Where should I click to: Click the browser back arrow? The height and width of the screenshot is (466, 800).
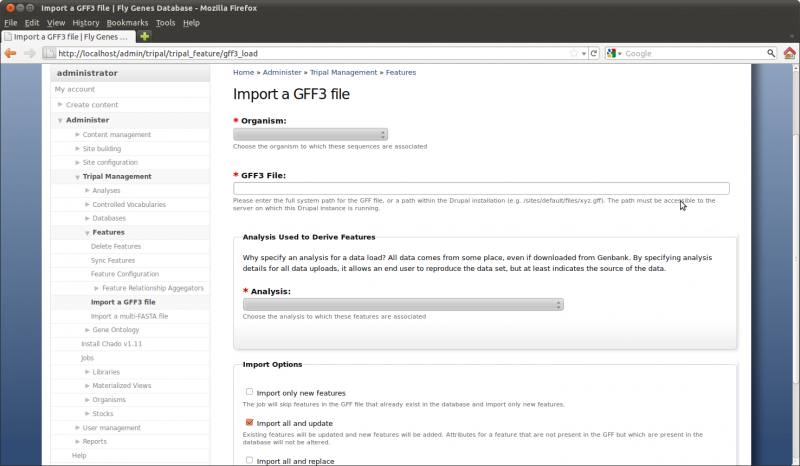pyautogui.click(x=10, y=53)
